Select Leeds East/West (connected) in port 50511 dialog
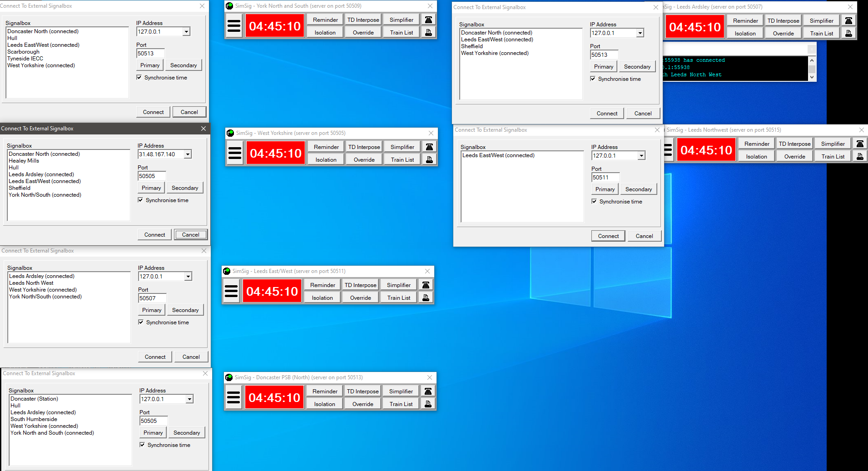868x471 pixels. [x=499, y=155]
